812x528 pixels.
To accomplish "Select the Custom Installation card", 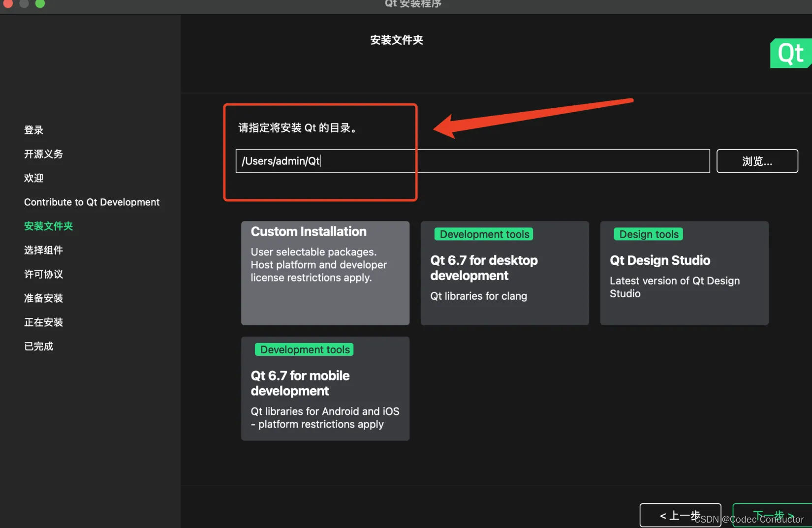I will [x=325, y=273].
